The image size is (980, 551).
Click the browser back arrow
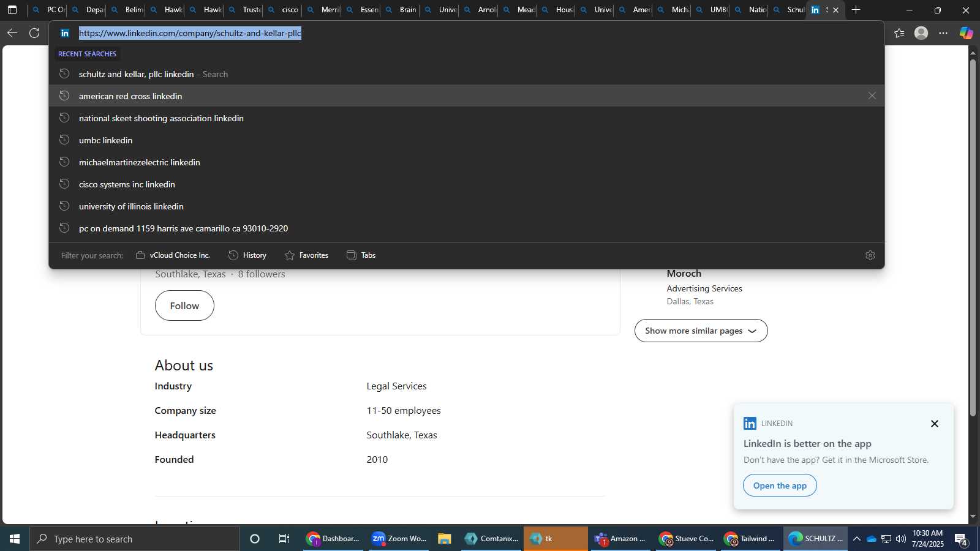(12, 33)
